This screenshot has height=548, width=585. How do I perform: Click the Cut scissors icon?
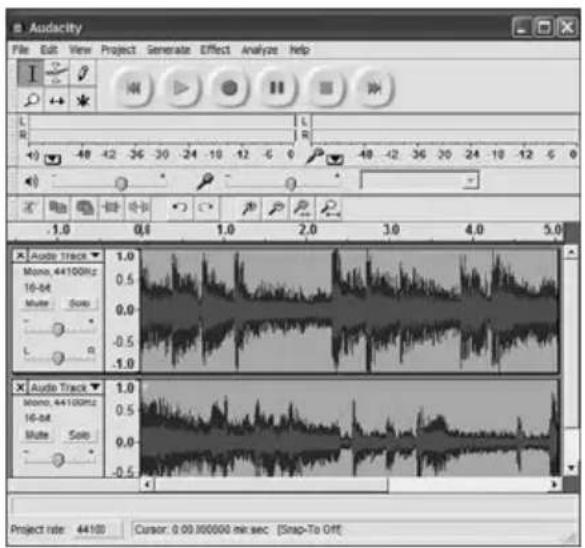[30, 208]
